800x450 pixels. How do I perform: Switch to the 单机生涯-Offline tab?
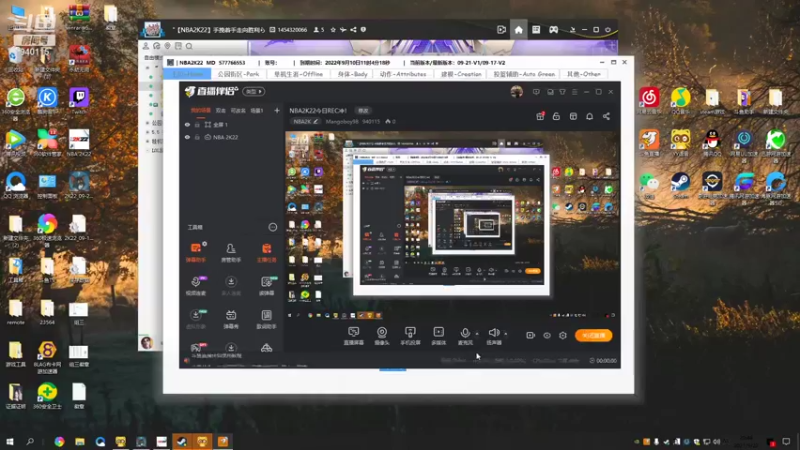pos(298,74)
